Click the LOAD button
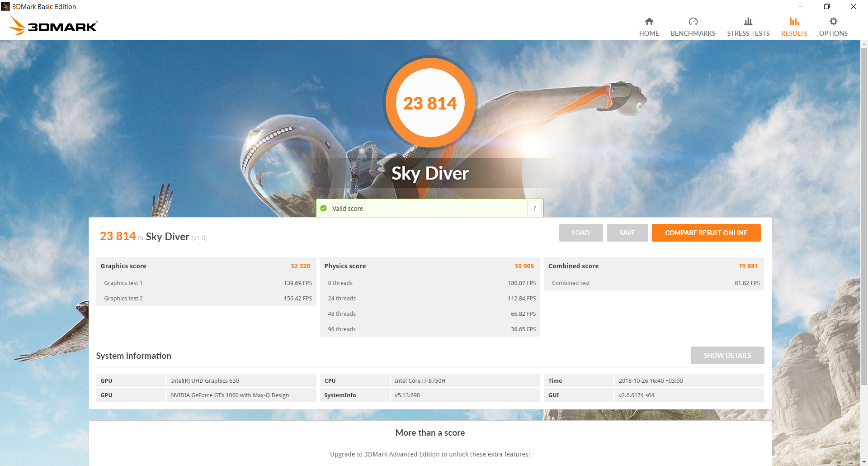868x466 pixels. point(580,233)
